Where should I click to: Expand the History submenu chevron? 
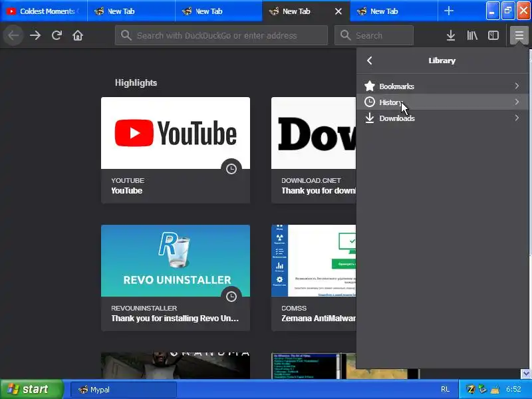coord(517,102)
